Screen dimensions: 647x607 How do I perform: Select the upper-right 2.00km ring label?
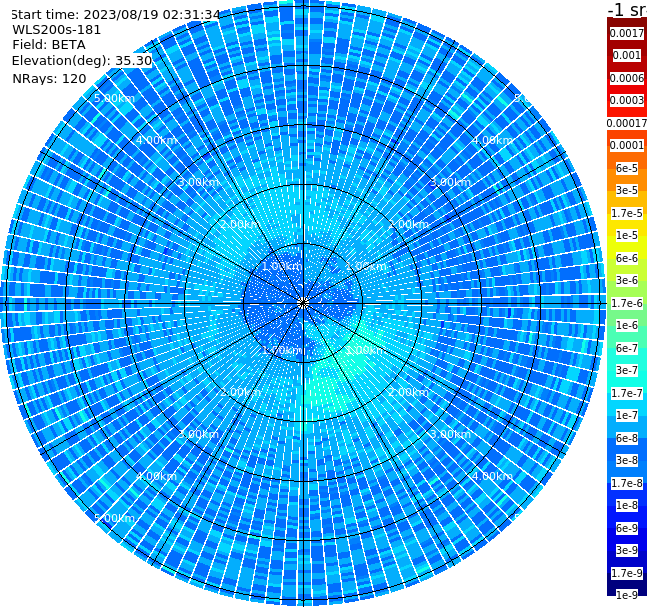[409, 224]
